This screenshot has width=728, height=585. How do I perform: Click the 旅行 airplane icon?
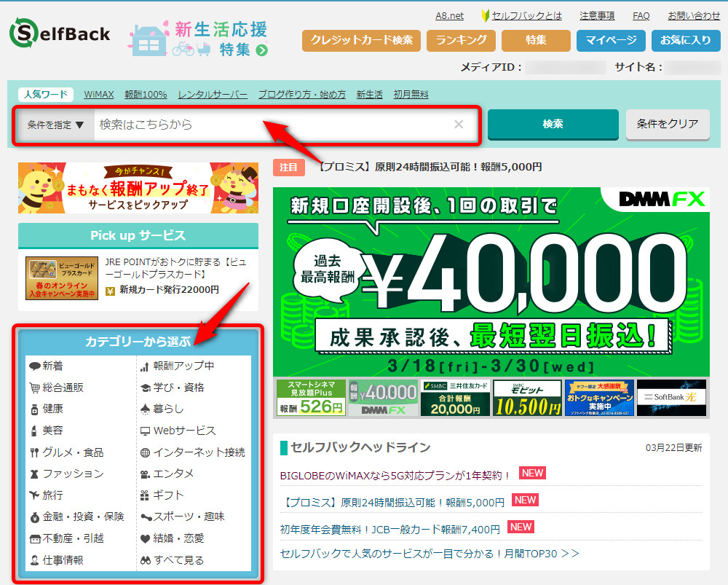pos(34,495)
